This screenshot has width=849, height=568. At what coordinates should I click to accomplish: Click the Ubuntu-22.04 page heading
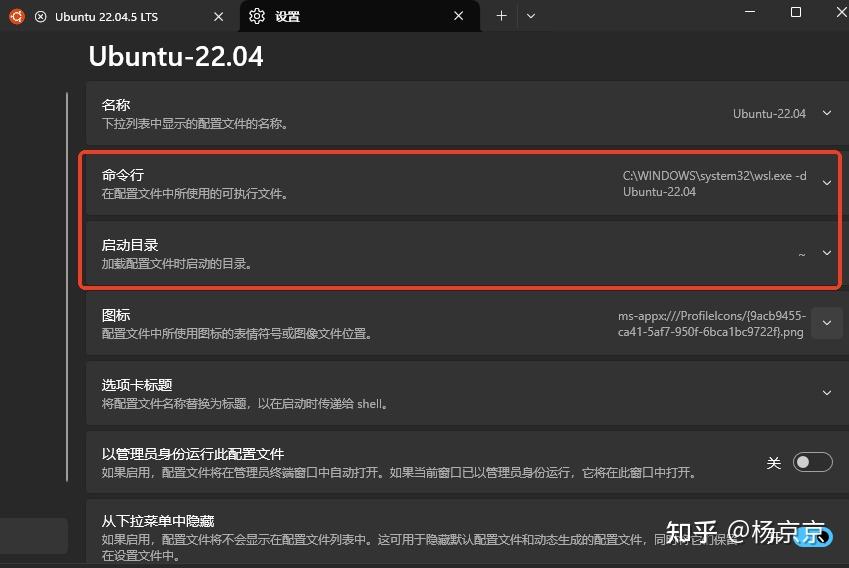(x=176, y=56)
